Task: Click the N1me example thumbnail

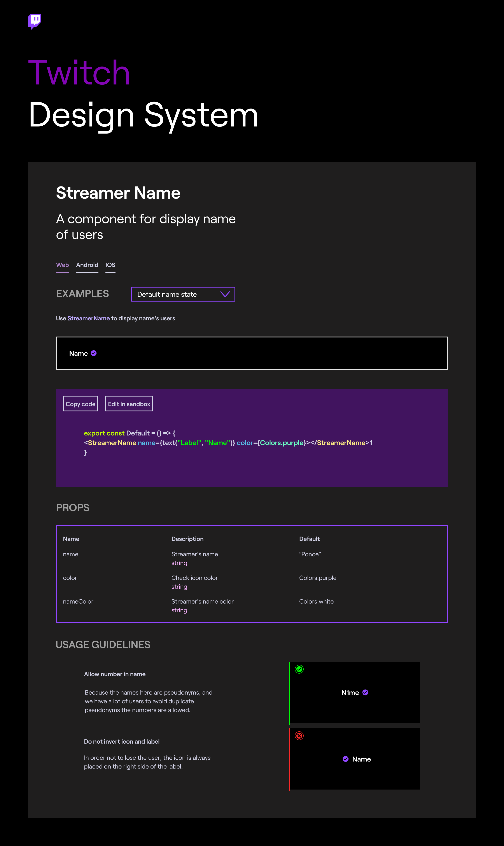Action: point(355,692)
